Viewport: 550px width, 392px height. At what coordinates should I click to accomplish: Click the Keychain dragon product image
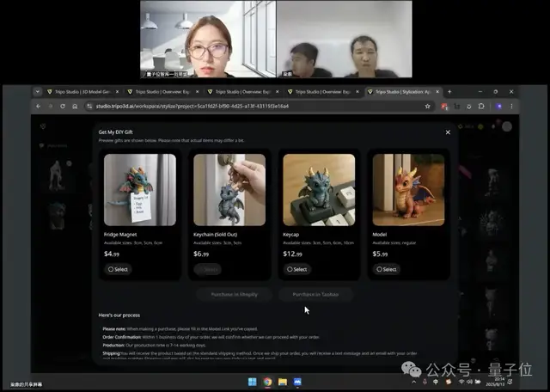(x=229, y=189)
